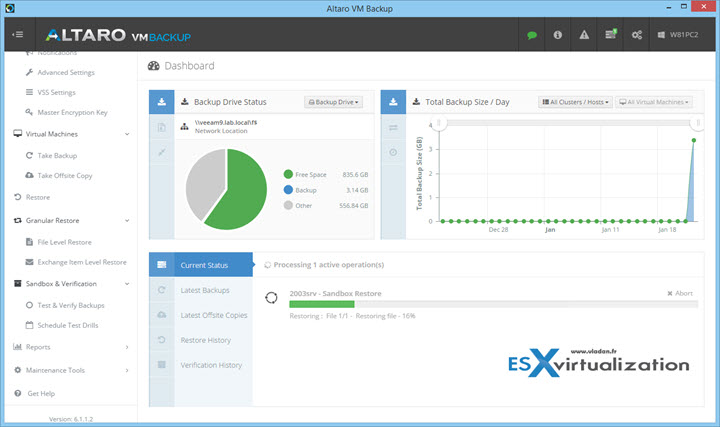720x427 pixels.
Task: Open the green chat bubble icon
Action: [532, 35]
